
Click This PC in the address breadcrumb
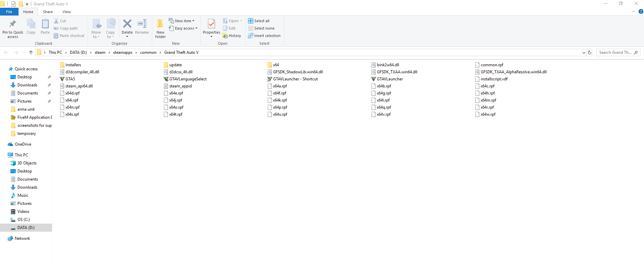pyautogui.click(x=55, y=52)
